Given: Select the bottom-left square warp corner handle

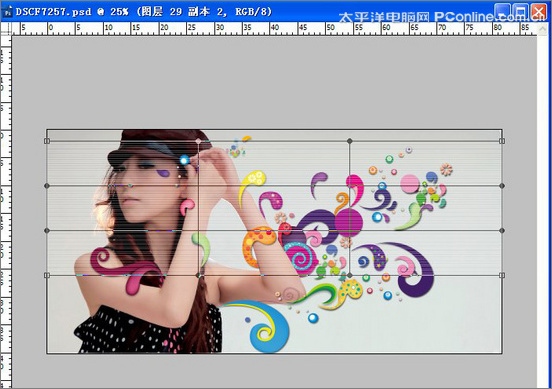Looking at the screenshot, I should pyautogui.click(x=47, y=275).
